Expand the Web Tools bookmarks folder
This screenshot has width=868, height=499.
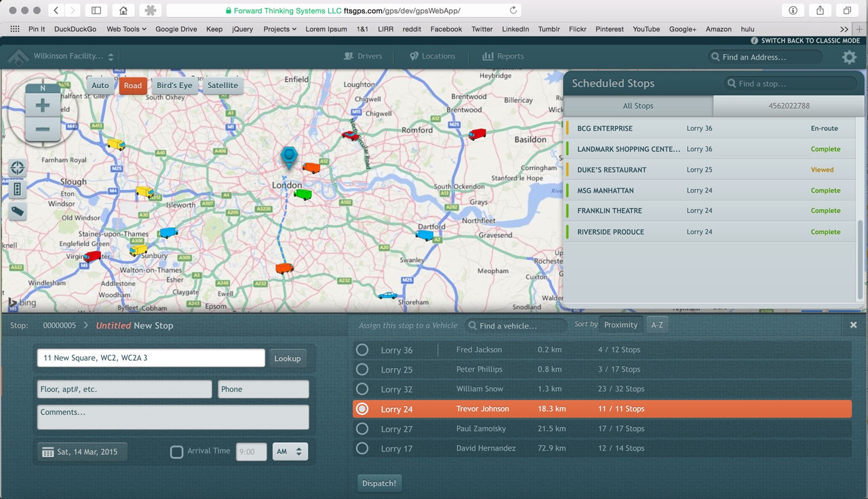[x=126, y=29]
